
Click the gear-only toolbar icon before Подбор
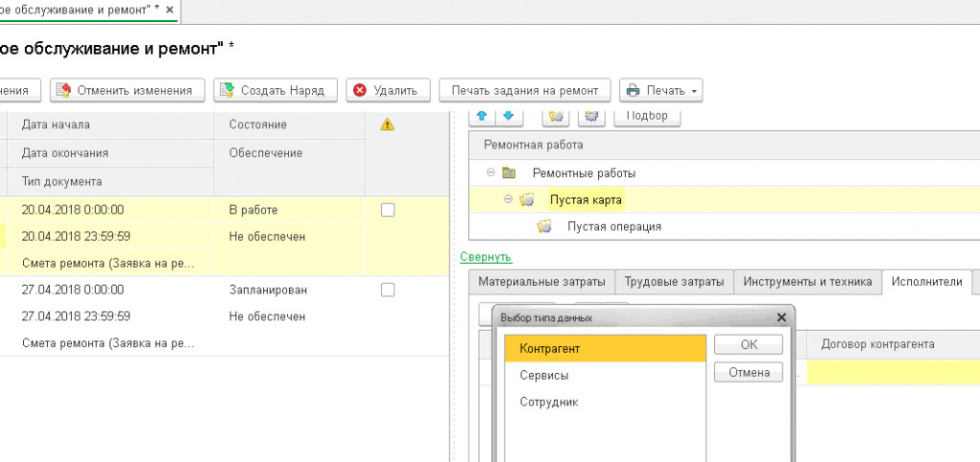[x=590, y=116]
